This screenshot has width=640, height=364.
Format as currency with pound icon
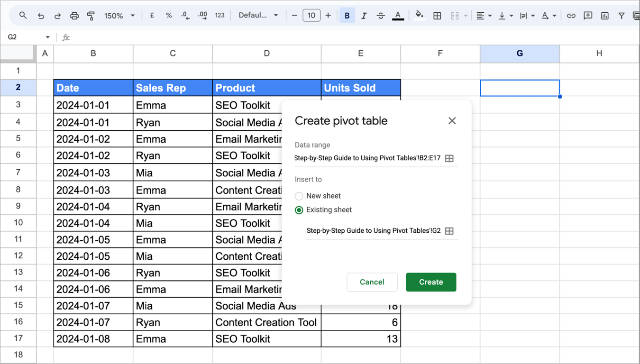[x=152, y=16]
